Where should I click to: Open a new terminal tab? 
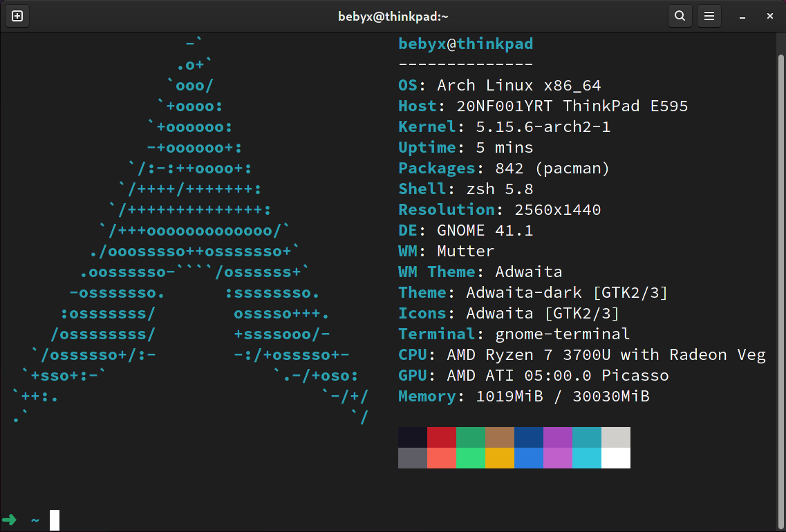17,16
